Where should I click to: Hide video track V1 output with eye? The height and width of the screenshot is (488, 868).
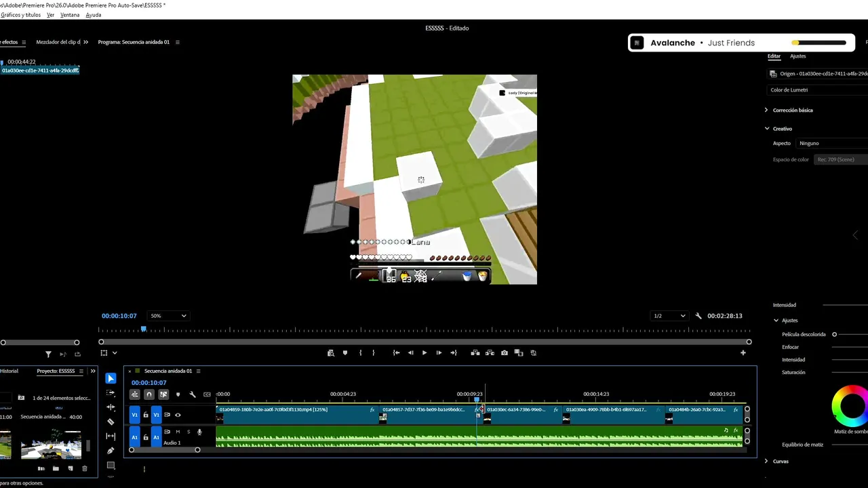pos(178,415)
